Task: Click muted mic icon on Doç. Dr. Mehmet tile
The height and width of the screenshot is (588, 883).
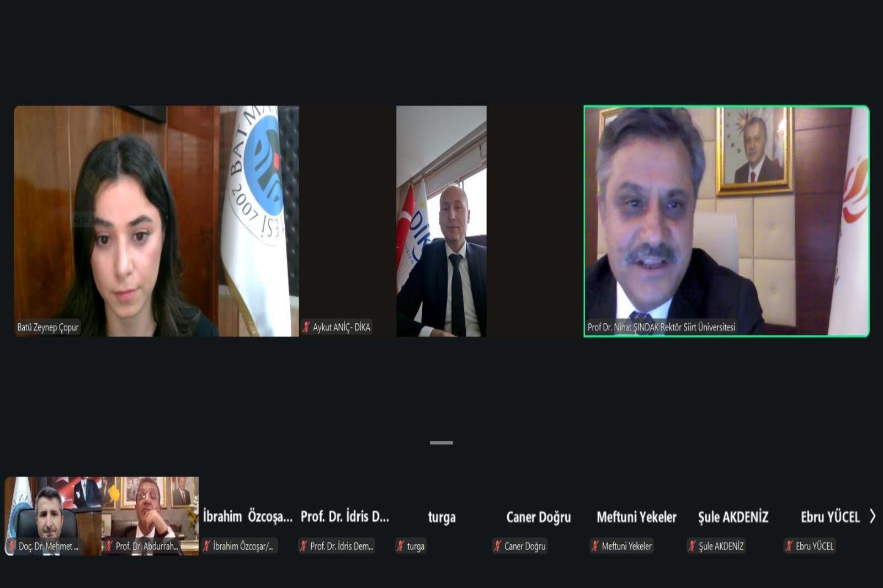Action: click(12, 546)
